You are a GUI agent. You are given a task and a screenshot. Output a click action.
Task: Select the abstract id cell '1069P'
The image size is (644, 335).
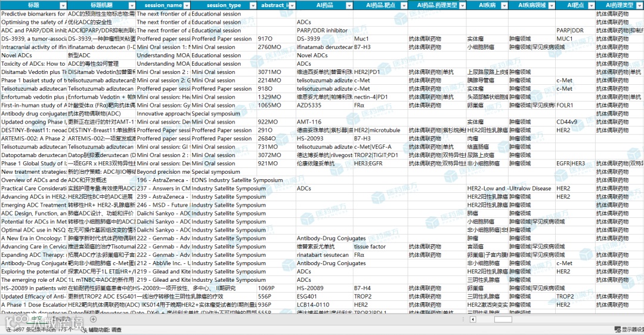click(277, 288)
